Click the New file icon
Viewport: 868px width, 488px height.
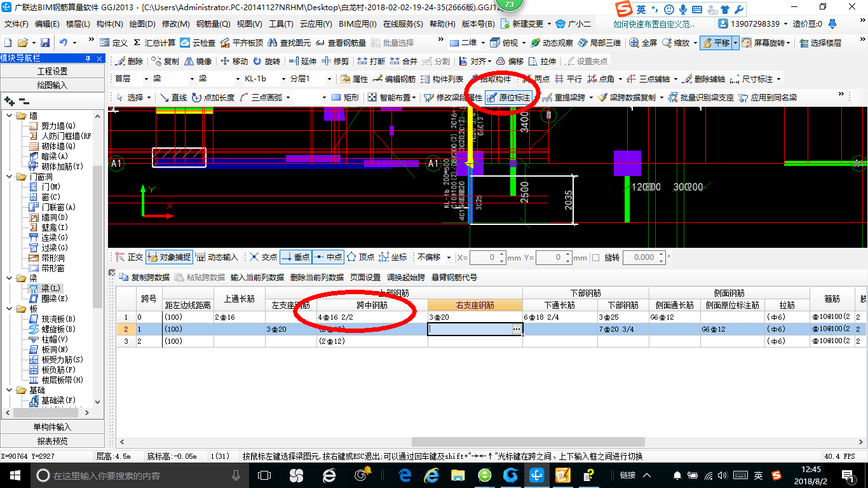pos(8,43)
